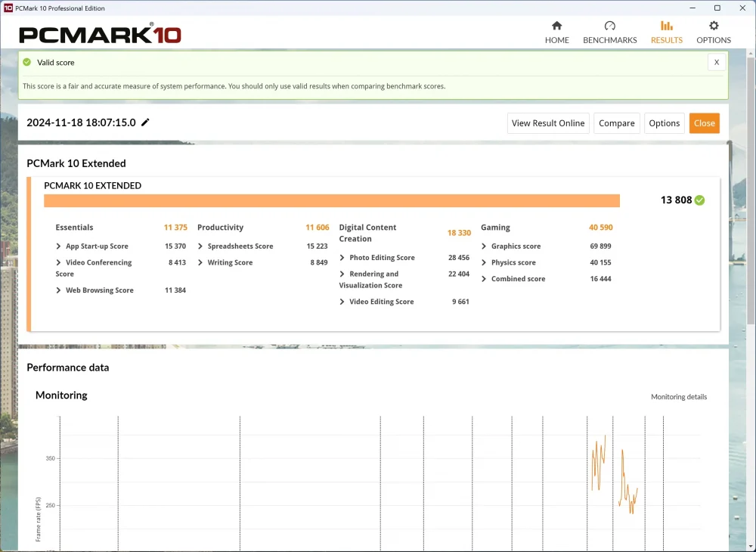Dismiss the Valid score notification
The width and height of the screenshot is (756, 552).
coord(717,62)
